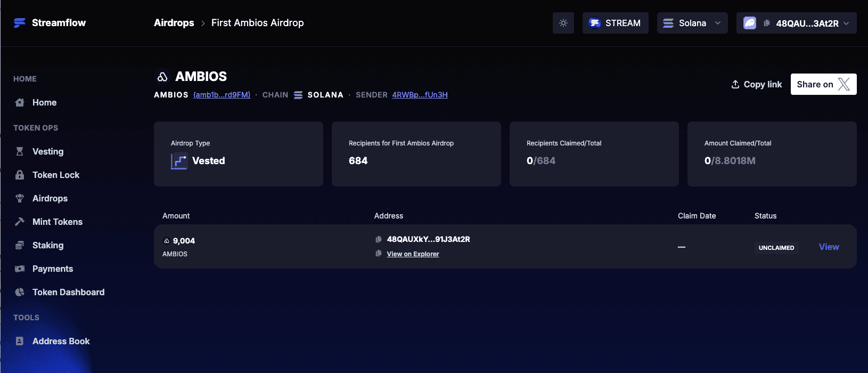
Task: Toggle the light/dark theme sun icon
Action: point(563,23)
